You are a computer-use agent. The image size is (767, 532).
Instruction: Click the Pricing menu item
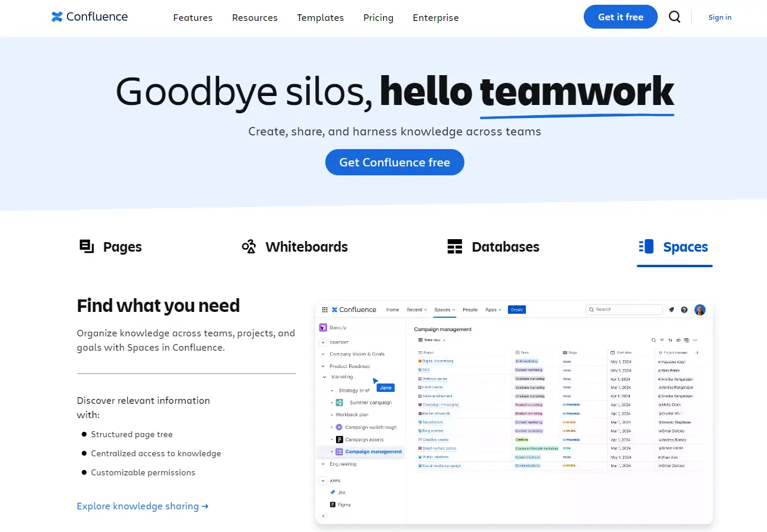click(x=378, y=18)
